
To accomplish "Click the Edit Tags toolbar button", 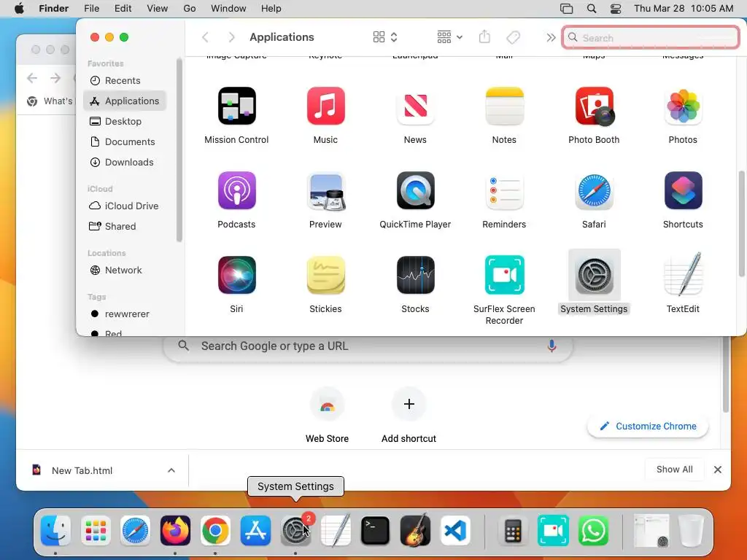I will coord(513,37).
